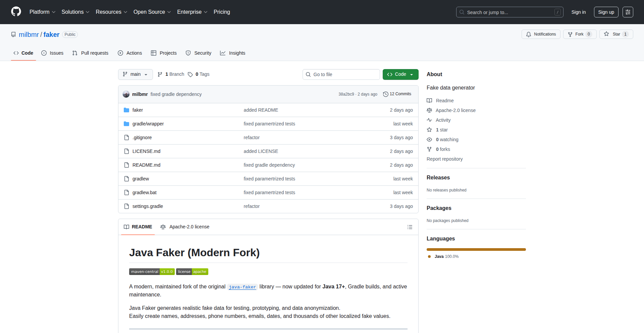Click the Sign in link
Viewport: 644px width, 333px height.
tap(579, 12)
